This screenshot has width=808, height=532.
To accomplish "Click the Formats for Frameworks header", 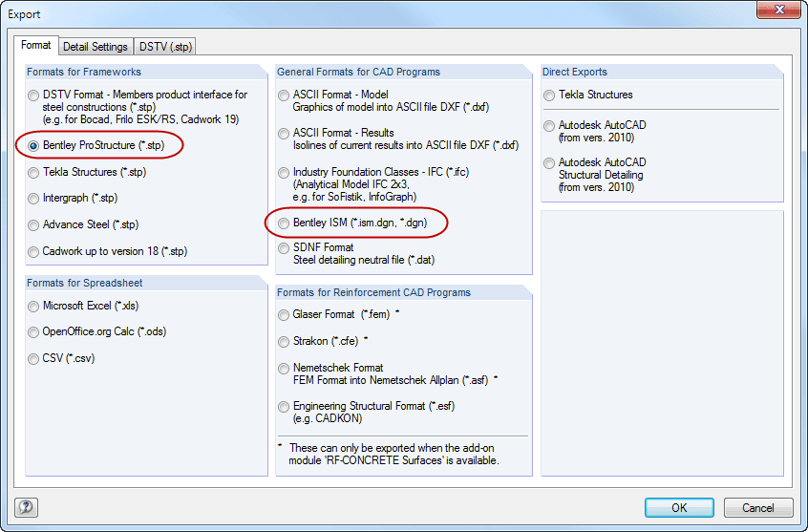I will (x=84, y=72).
